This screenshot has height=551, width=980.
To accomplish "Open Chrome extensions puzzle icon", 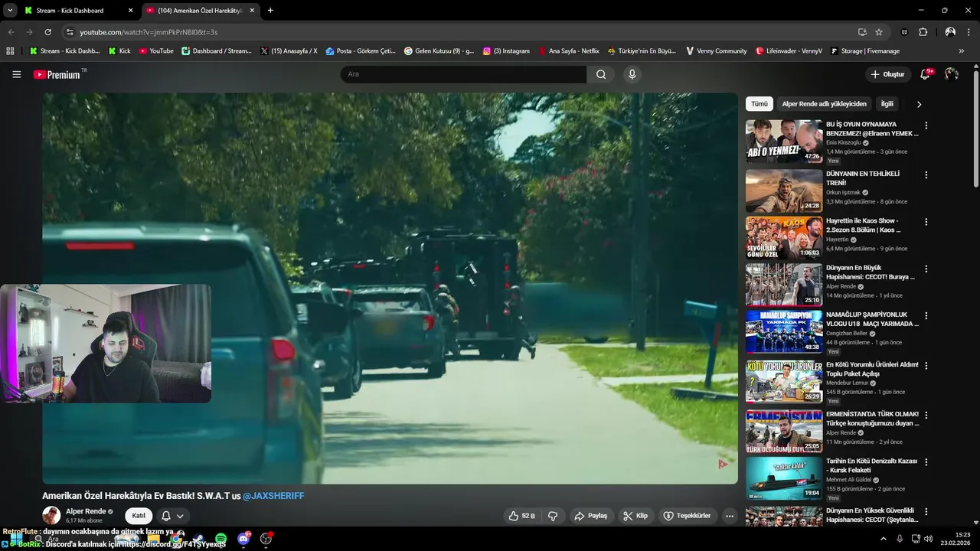I will point(923,32).
